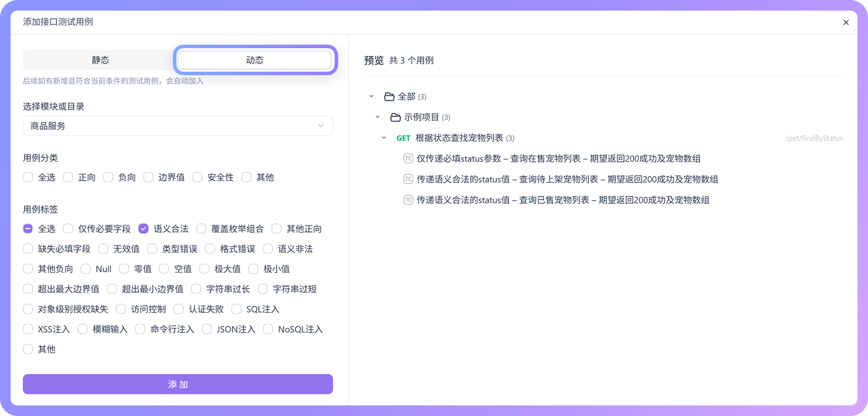Enable the SQL注入 tag
868x416 pixels.
(236, 308)
